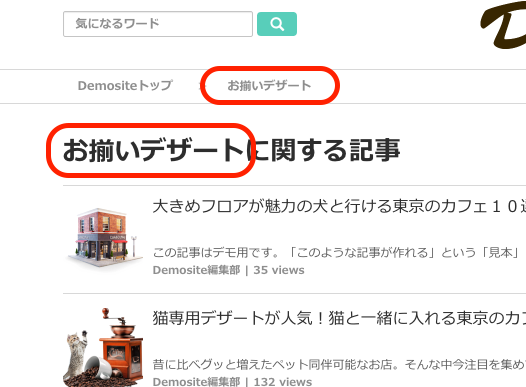Click the red brick building image

104,238
